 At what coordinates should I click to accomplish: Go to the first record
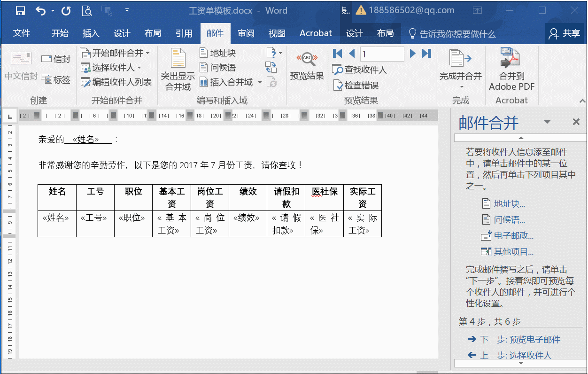coord(337,53)
